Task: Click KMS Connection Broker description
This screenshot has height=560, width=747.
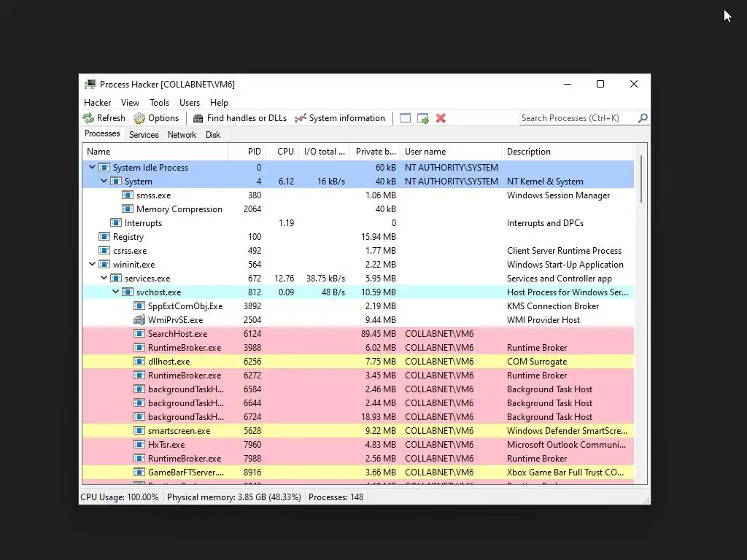Action: [x=553, y=306]
